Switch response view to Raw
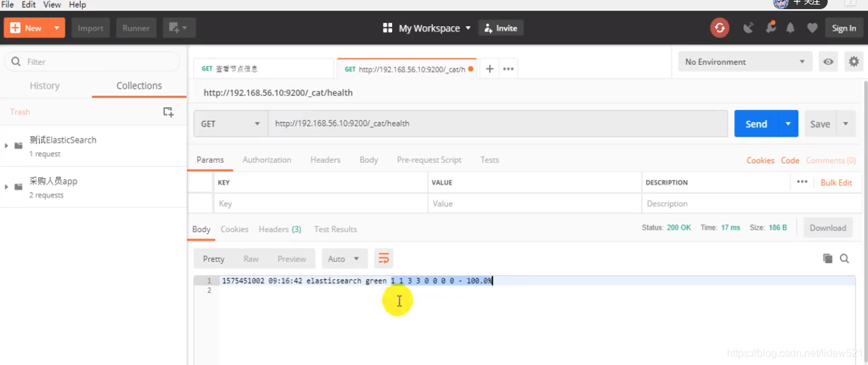Screen dimensions: 868x365 (251, 258)
